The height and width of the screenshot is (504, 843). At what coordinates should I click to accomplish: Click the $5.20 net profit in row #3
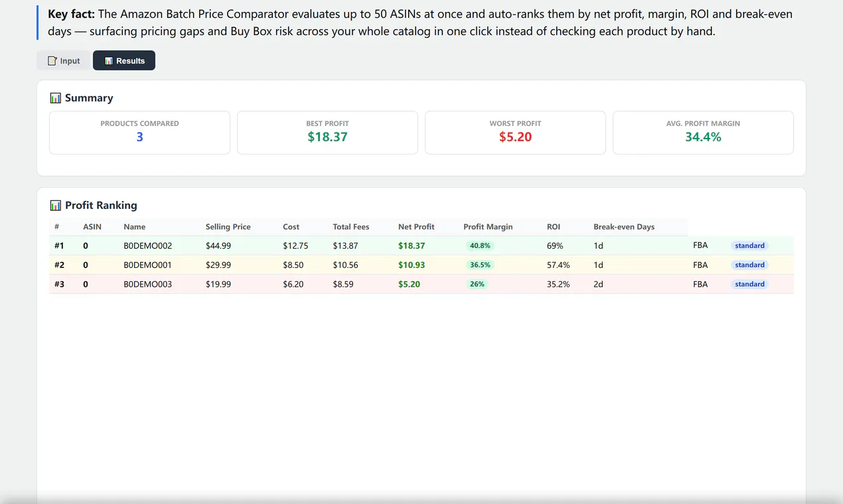click(409, 284)
